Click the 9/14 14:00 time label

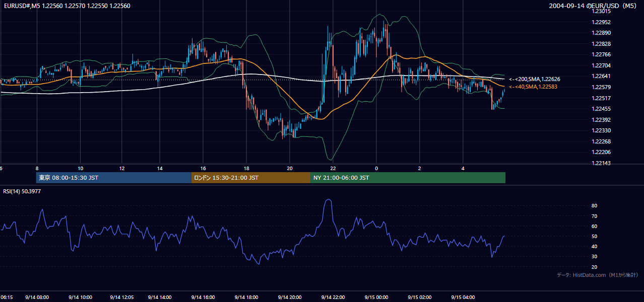pyautogui.click(x=160, y=297)
